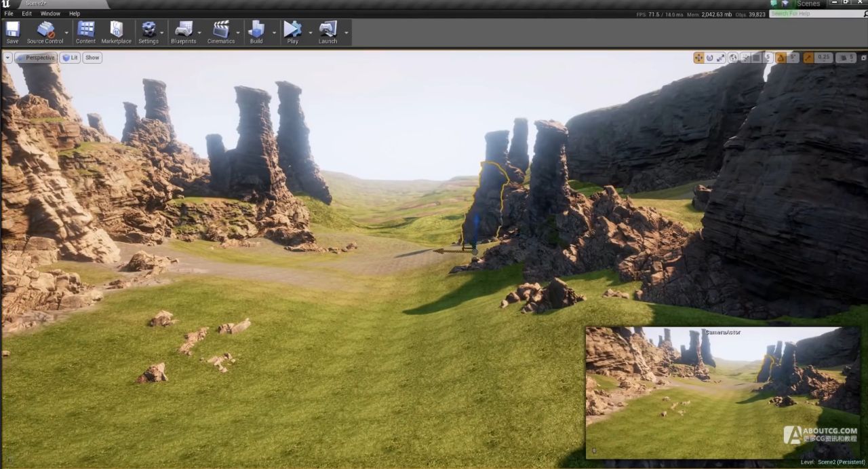
Task: Open the File menu
Action: (9, 14)
